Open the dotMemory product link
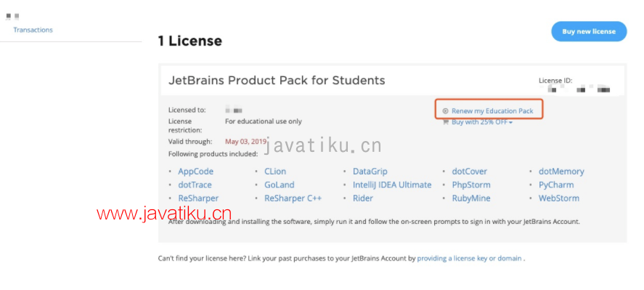Image resolution: width=644 pixels, height=290 pixels. pyautogui.click(x=561, y=172)
